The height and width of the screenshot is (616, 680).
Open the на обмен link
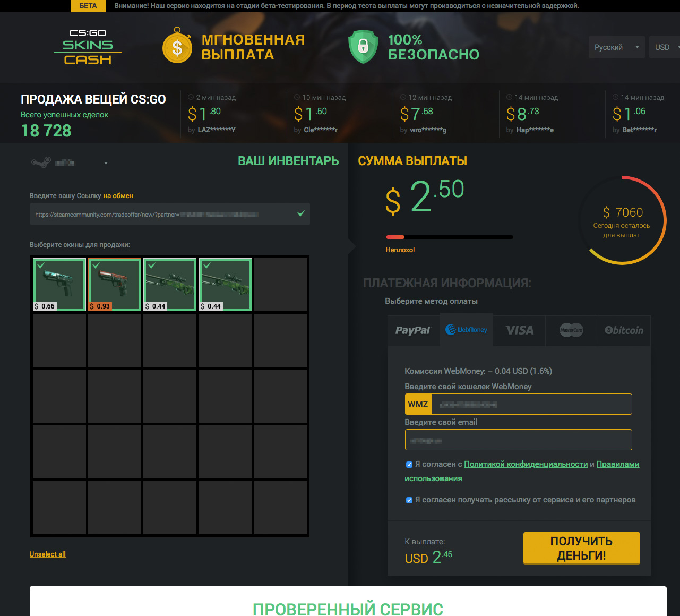tap(118, 196)
